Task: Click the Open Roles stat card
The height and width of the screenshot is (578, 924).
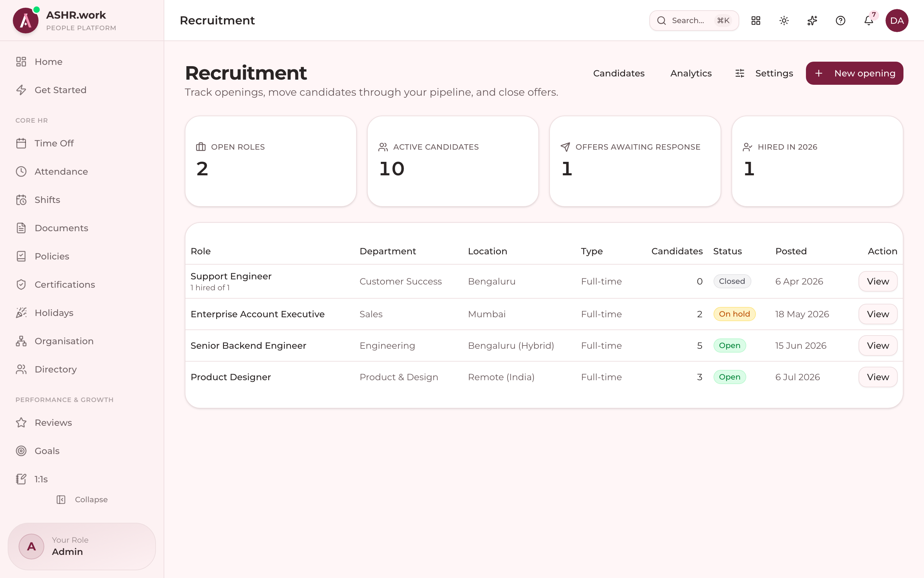Action: tap(271, 161)
